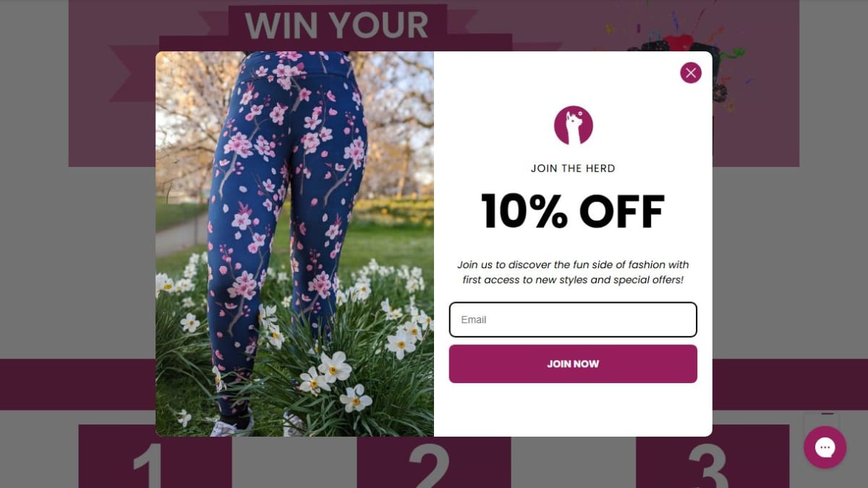The width and height of the screenshot is (868, 488).
Task: Click the WIN YOUR banner heading
Action: (337, 26)
